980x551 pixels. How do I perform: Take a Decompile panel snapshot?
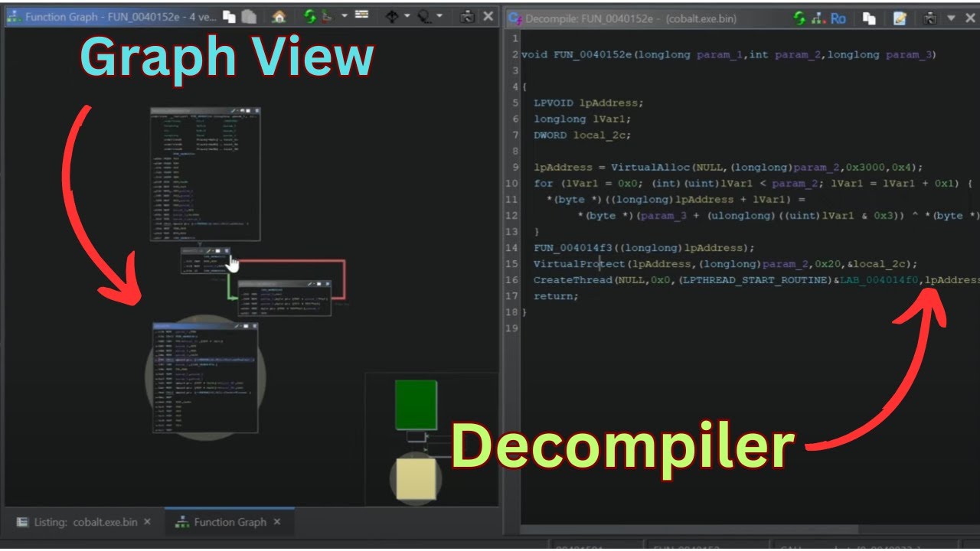point(931,18)
